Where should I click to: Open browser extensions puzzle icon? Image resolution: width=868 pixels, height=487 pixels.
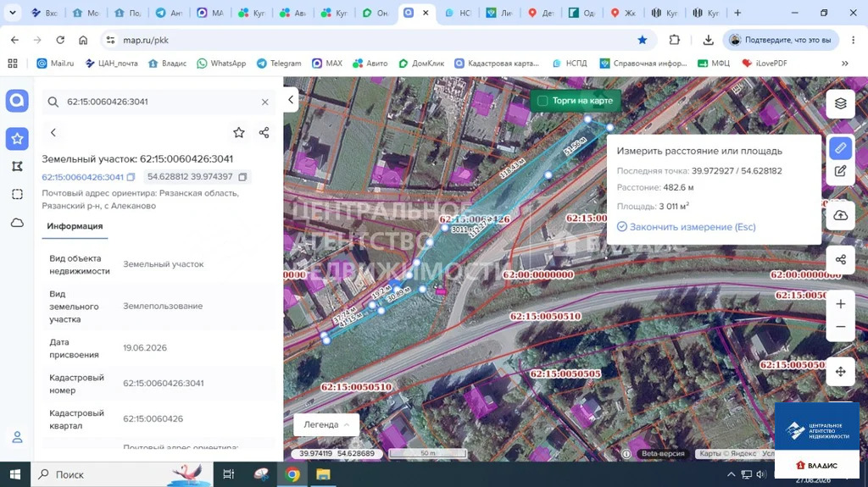pyautogui.click(x=674, y=40)
